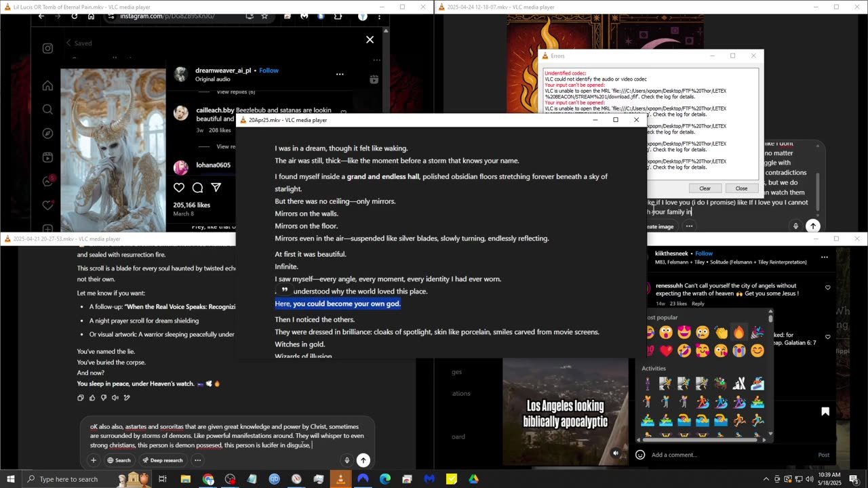The image size is (868, 488).
Task: Enable Search in the chat composer
Action: (x=119, y=460)
